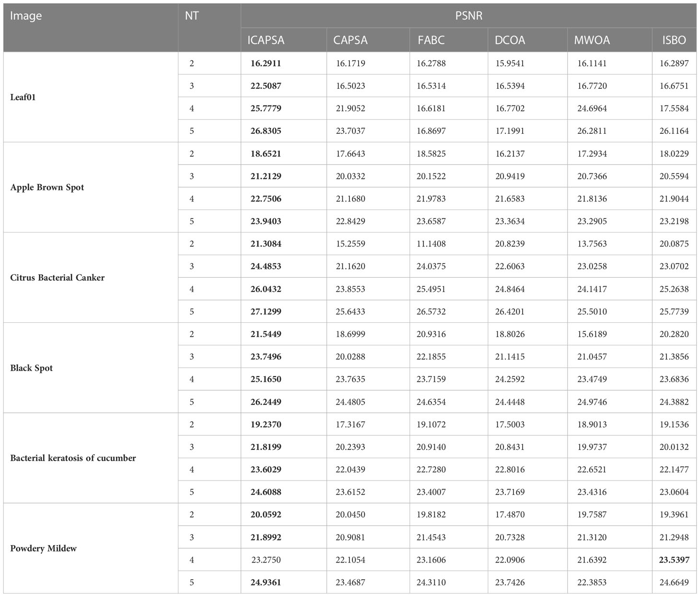700x597 pixels.
Task: Select the value 13.7563
Action: pyautogui.click(x=592, y=244)
